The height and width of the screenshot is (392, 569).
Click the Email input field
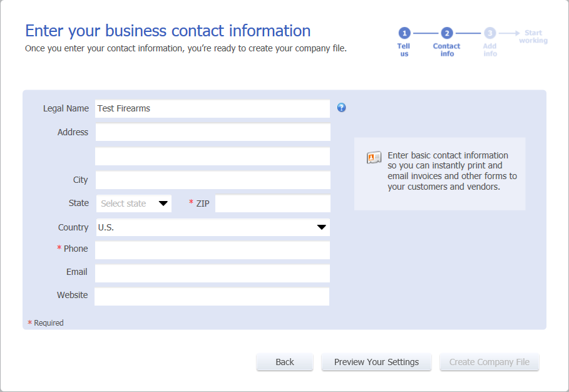pyautogui.click(x=213, y=273)
